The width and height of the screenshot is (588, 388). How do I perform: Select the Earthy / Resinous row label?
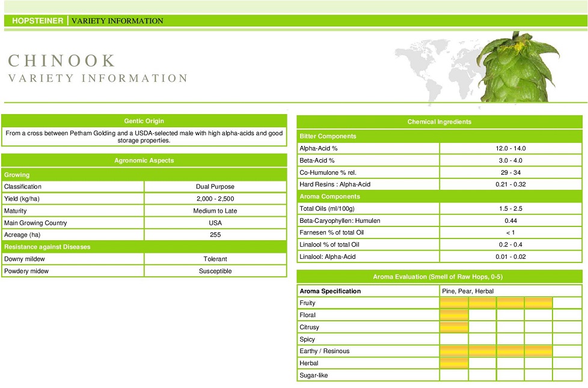pos(325,351)
